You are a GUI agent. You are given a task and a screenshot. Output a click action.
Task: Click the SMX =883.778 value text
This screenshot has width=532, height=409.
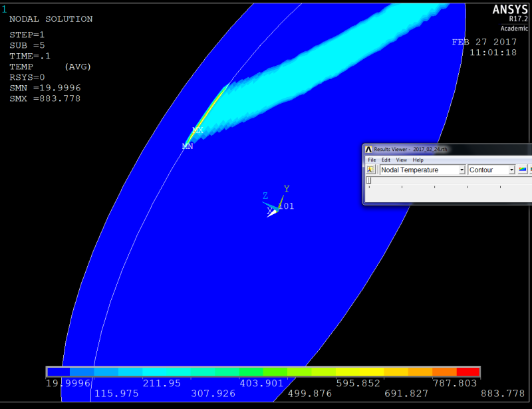point(45,98)
